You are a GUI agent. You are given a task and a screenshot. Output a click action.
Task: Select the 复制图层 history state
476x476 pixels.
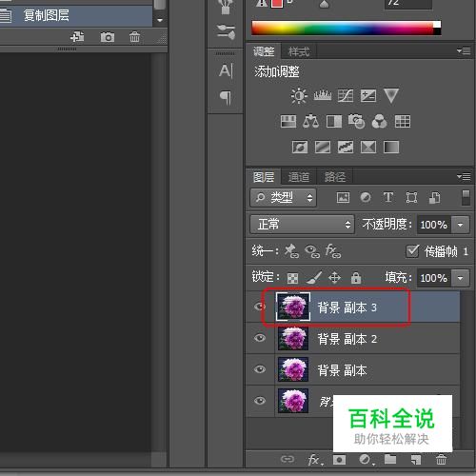[x=76, y=15]
